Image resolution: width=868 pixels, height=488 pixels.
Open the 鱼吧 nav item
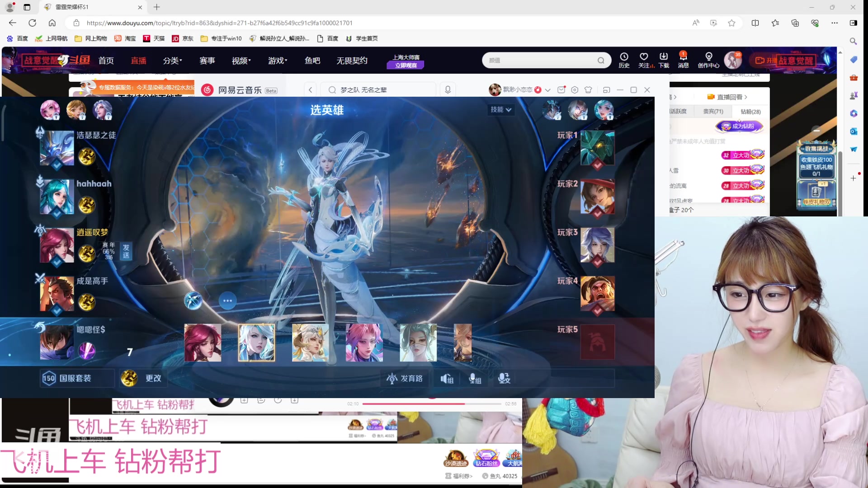312,61
